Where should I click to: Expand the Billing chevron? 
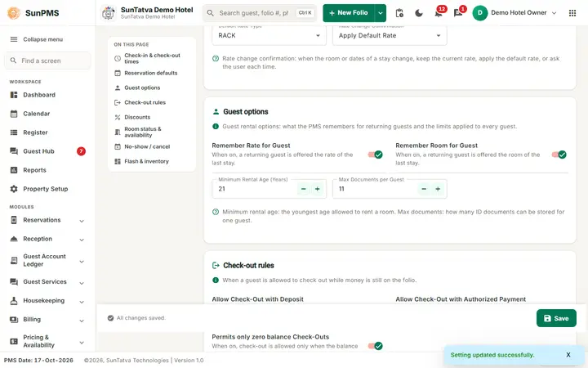(x=82, y=321)
